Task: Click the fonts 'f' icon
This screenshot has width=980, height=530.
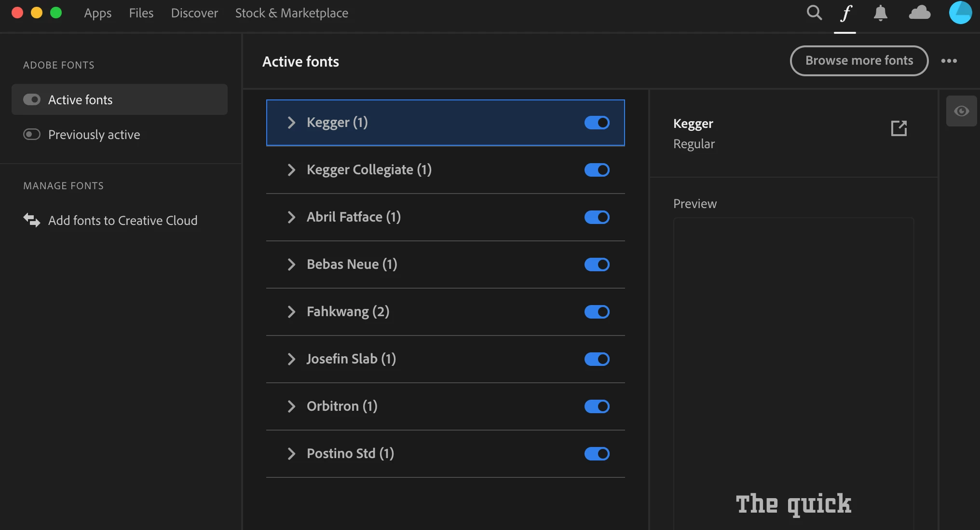Action: click(845, 13)
